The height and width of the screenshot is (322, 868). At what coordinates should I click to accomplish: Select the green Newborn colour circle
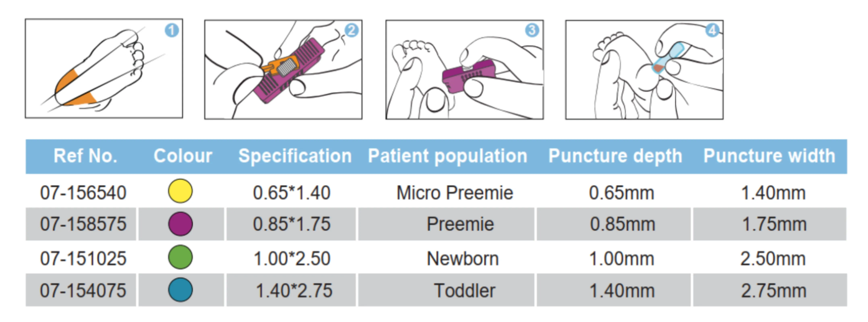[180, 257]
